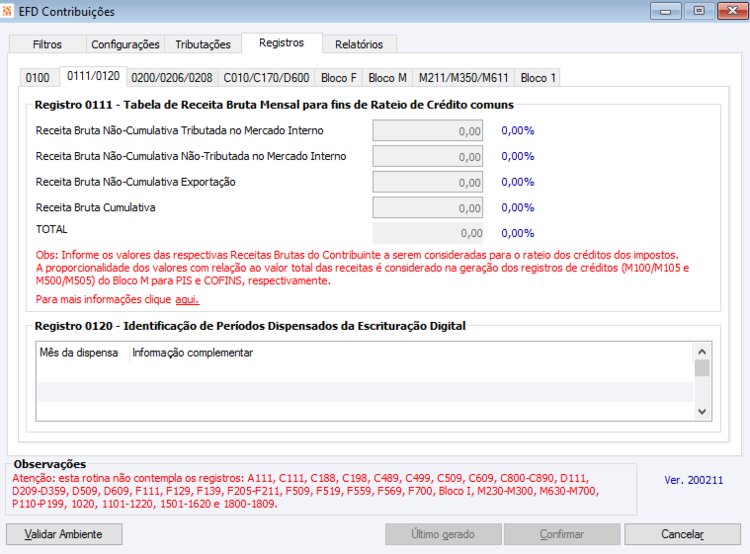
Task: Open the Bloco M sub-tab
Action: pos(387,78)
